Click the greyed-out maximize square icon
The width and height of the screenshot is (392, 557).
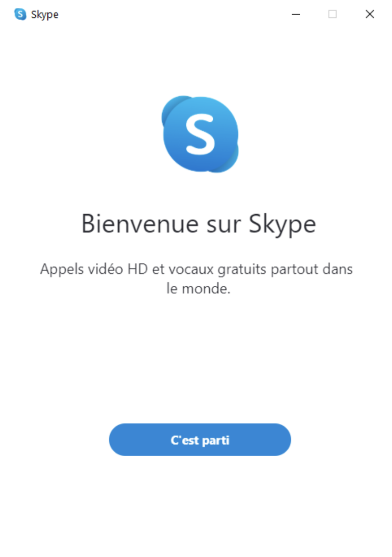click(332, 14)
